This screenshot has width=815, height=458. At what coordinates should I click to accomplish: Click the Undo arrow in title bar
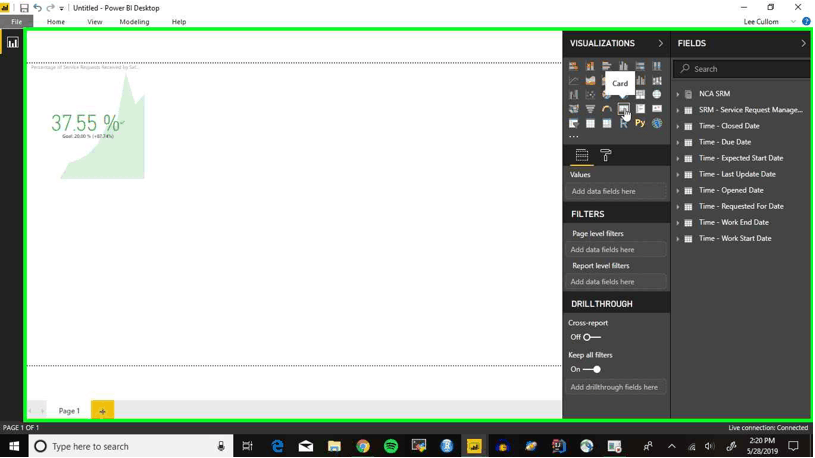click(37, 8)
